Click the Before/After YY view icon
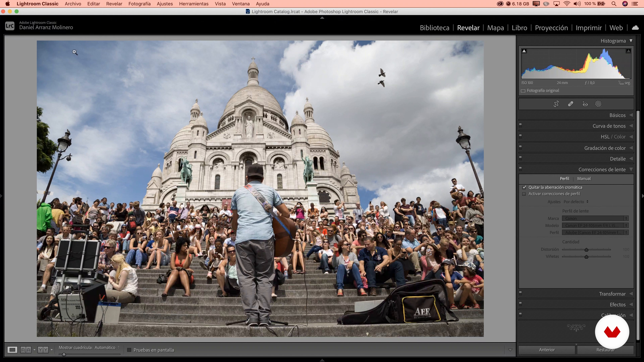 [43, 350]
